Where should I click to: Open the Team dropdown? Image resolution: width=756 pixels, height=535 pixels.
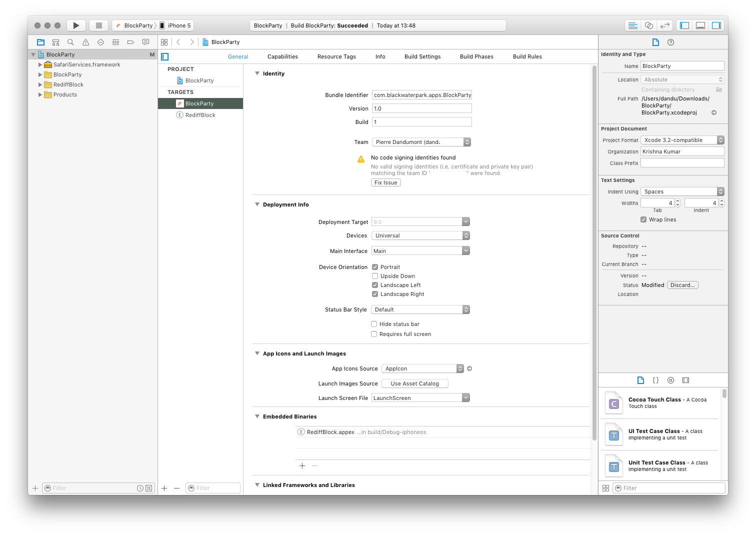[421, 142]
